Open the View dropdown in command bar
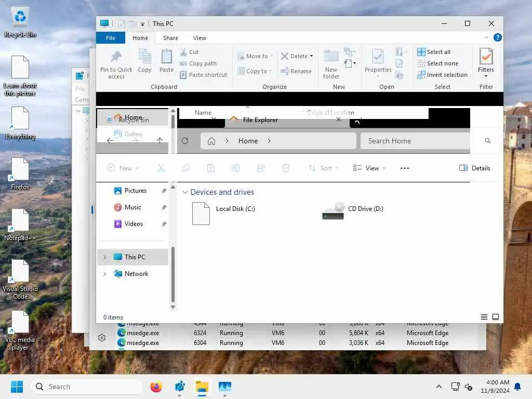The width and height of the screenshot is (532, 399). point(369,168)
